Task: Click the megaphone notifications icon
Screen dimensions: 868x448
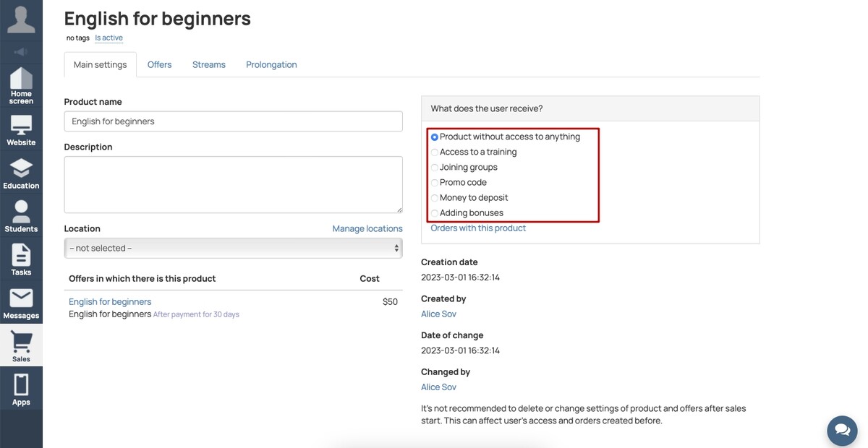Action: [21, 52]
